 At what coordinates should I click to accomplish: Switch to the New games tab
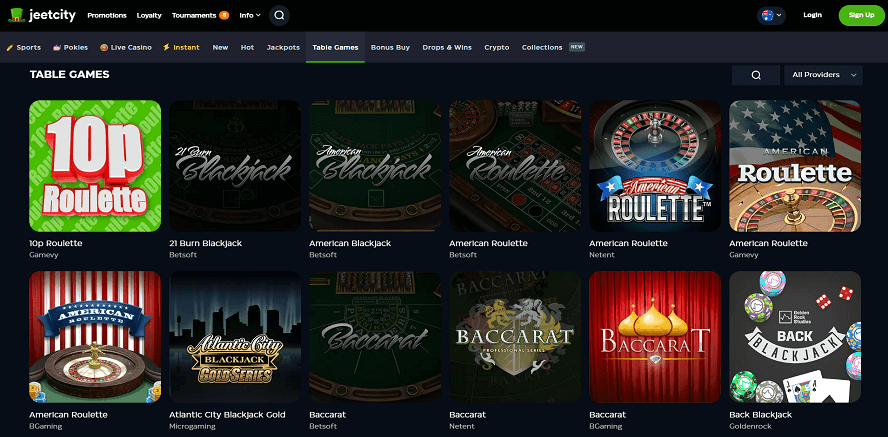(220, 48)
